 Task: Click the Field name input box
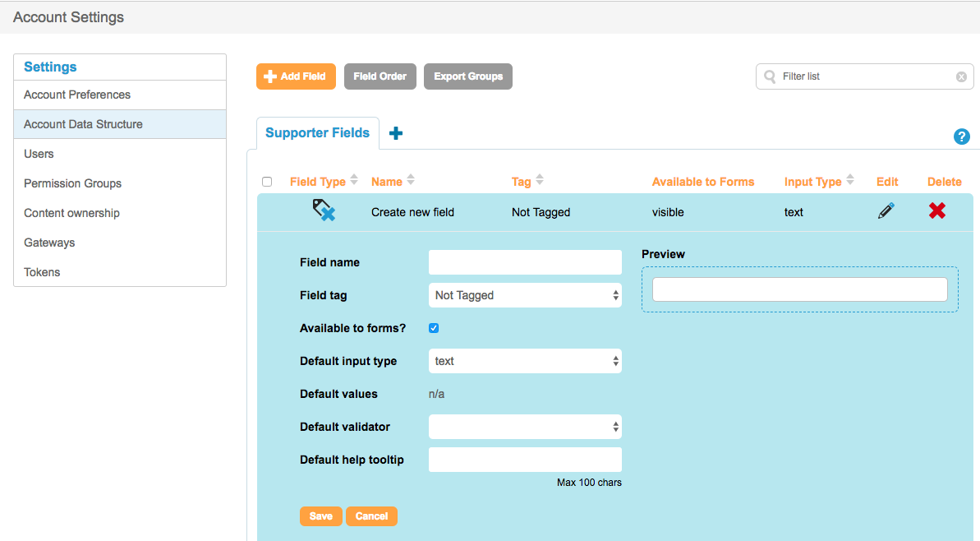[525, 262]
